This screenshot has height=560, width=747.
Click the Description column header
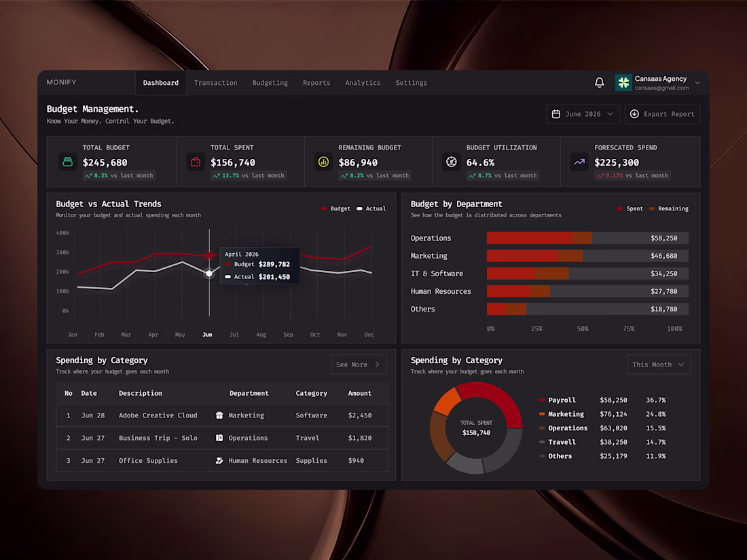click(x=140, y=393)
